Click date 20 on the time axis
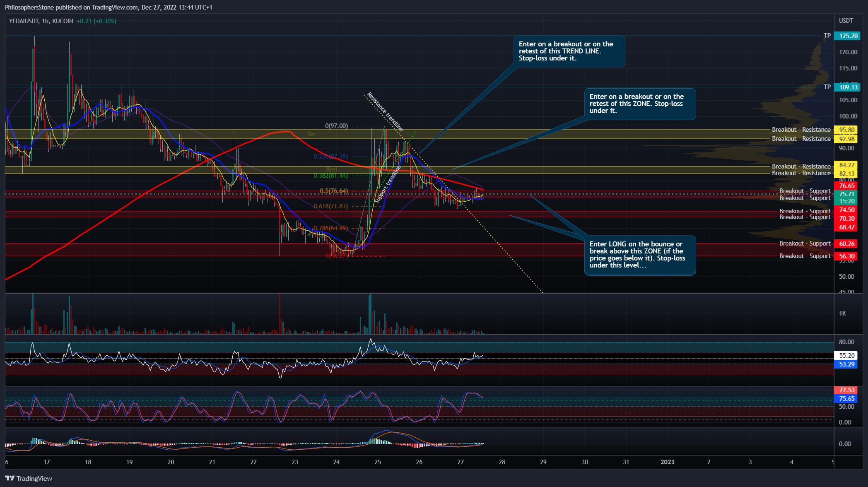The height and width of the screenshot is (487, 868). [171, 462]
